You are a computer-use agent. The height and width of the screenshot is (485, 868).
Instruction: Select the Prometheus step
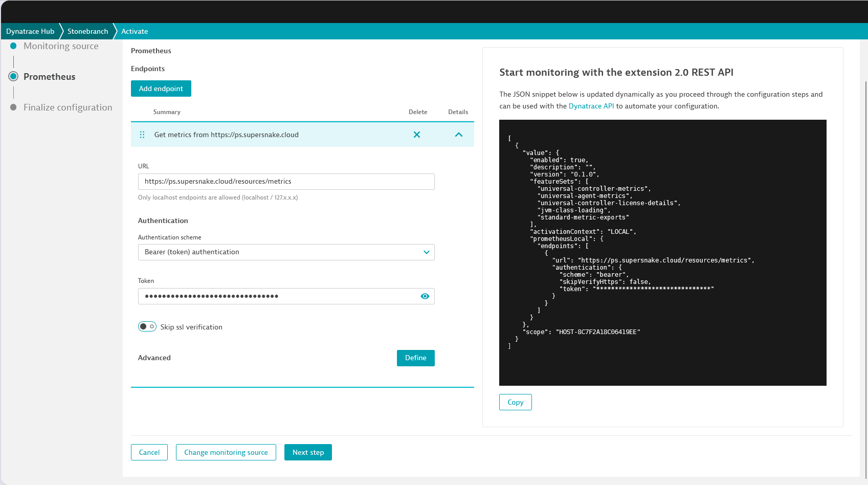pos(50,77)
